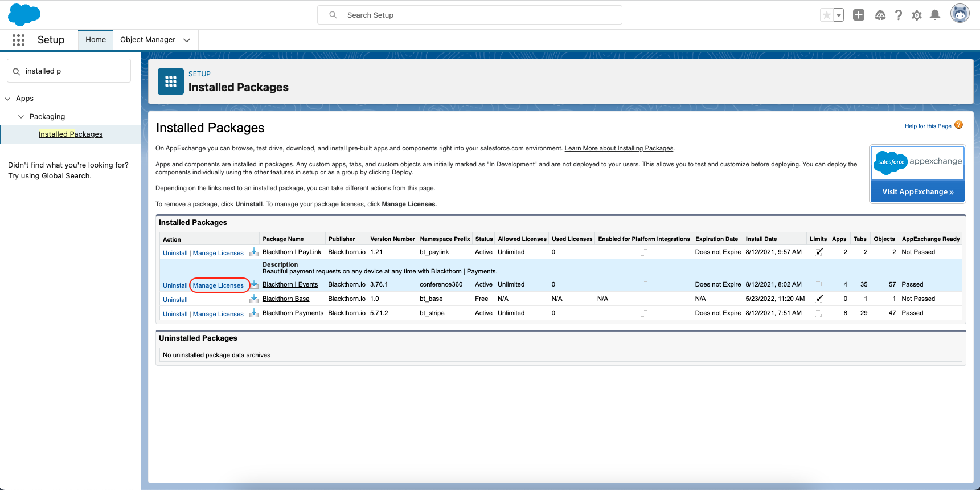Click the bt_stripe namespace prefix
Image resolution: width=980 pixels, height=490 pixels.
coord(432,313)
